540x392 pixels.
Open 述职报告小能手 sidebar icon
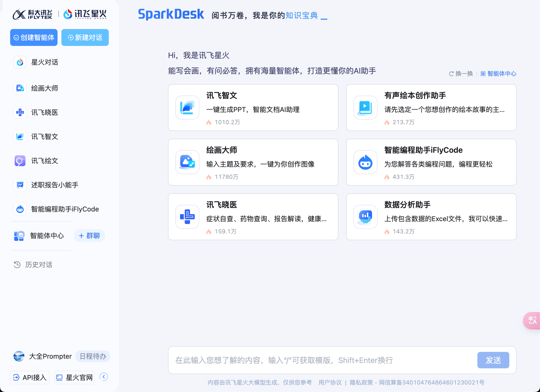pyautogui.click(x=20, y=185)
